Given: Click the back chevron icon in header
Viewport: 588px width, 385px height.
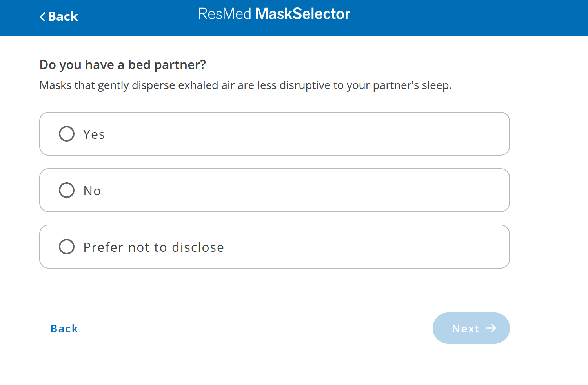Looking at the screenshot, I should [x=42, y=16].
